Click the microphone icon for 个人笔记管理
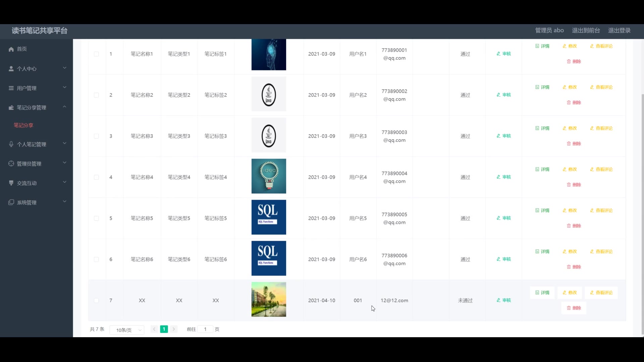644x362 pixels. click(11, 144)
